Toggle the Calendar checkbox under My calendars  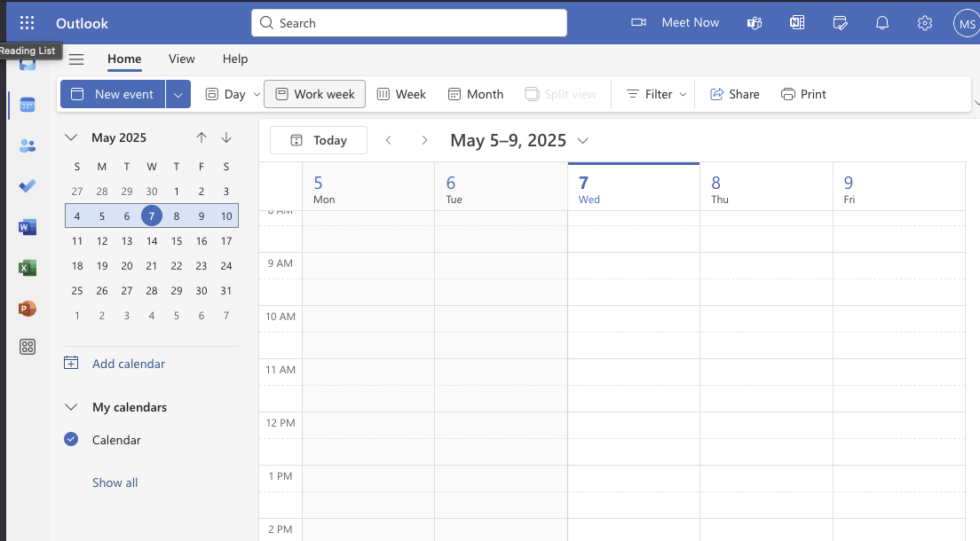(x=71, y=439)
